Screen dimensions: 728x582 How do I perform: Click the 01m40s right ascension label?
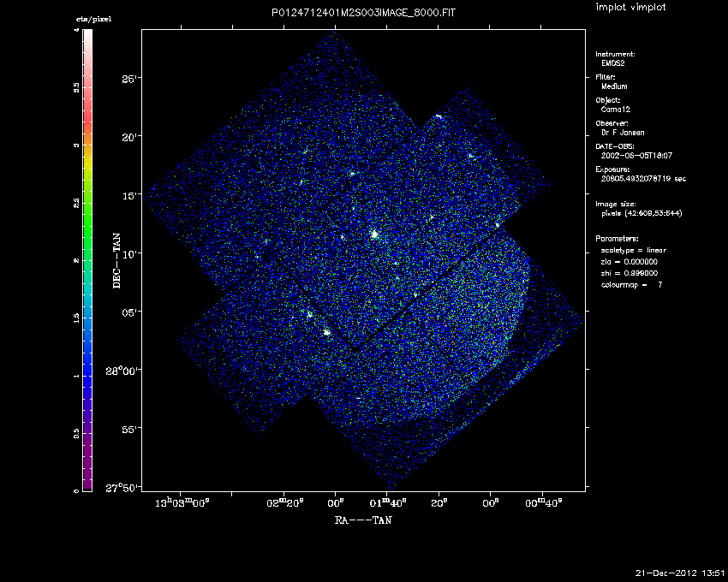point(388,503)
